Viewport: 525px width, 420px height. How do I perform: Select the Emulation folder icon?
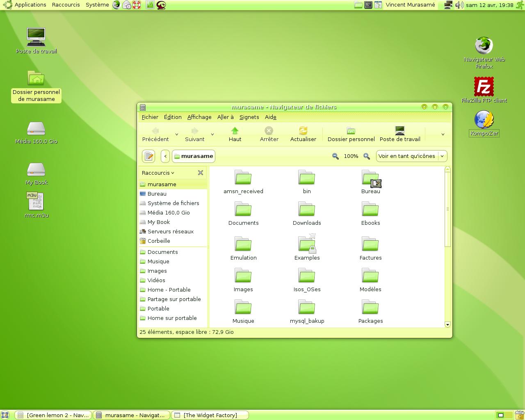243,244
